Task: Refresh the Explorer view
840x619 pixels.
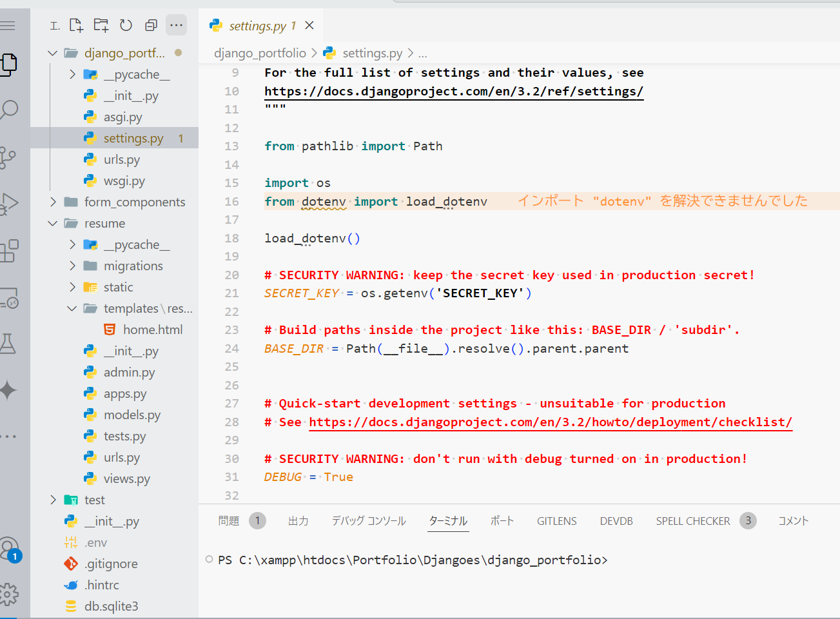Action: tap(126, 25)
